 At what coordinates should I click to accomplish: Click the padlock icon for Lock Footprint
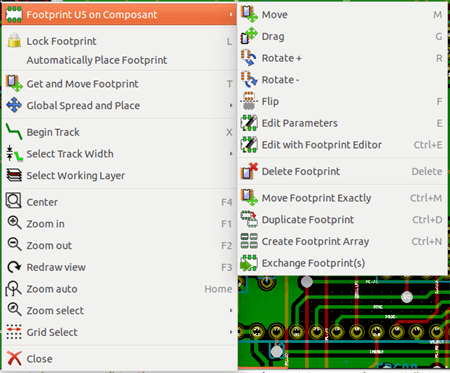(x=14, y=40)
